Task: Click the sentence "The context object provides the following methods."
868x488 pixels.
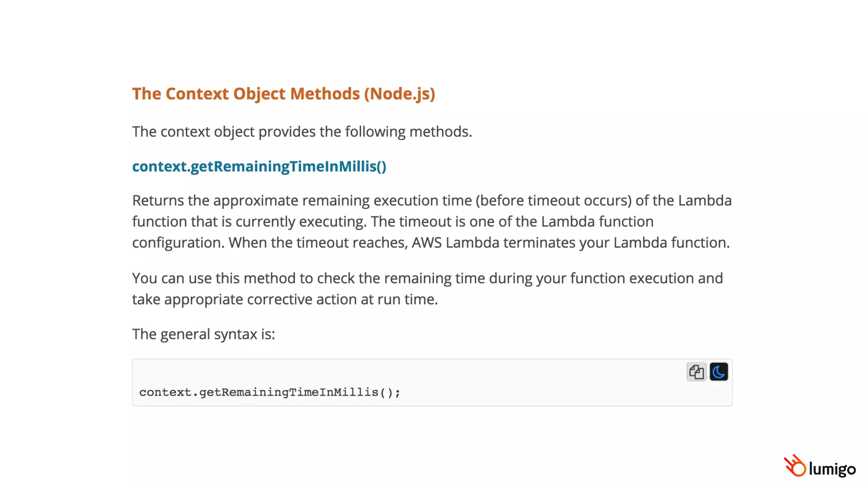Action: point(302,132)
